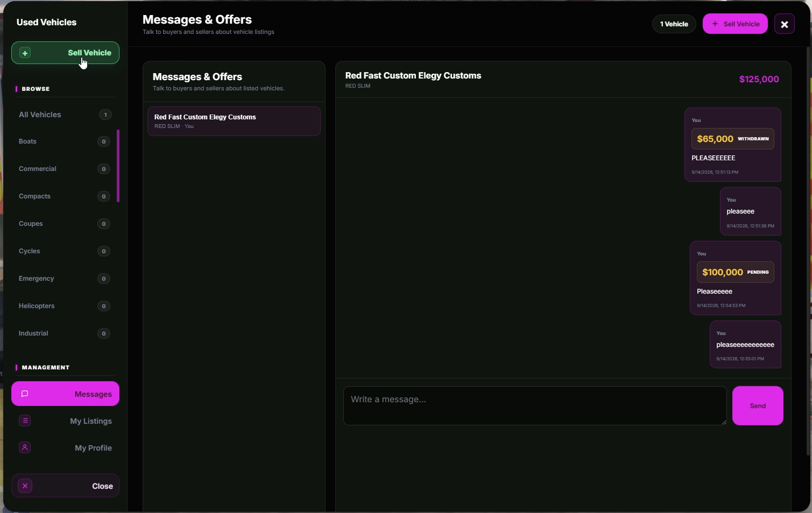Image resolution: width=812 pixels, height=513 pixels.
Task: Open the Compacts category
Action: pyautogui.click(x=63, y=196)
